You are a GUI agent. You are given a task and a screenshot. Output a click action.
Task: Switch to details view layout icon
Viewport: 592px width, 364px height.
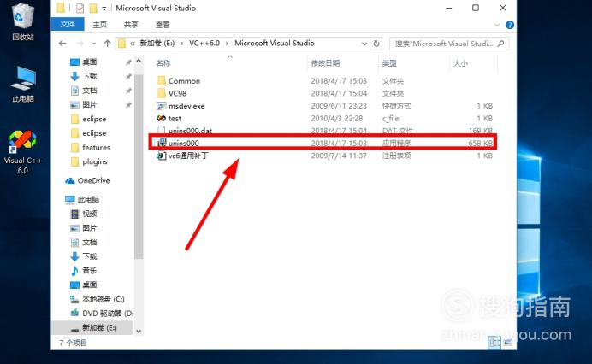(494, 343)
